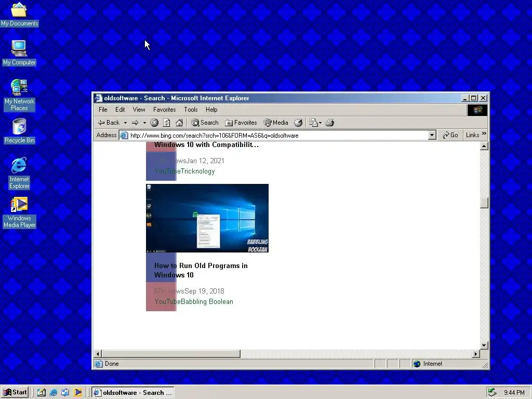Open the Help menu

211,110
